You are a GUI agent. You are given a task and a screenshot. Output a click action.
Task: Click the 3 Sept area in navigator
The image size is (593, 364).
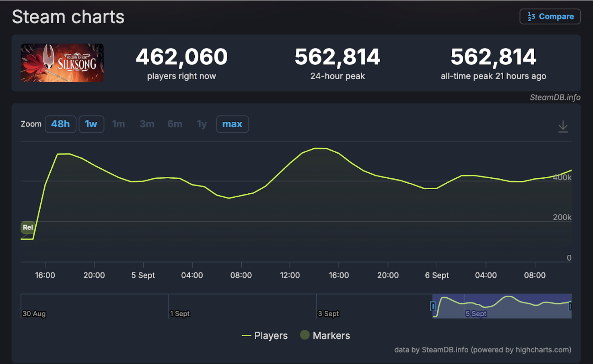click(329, 313)
